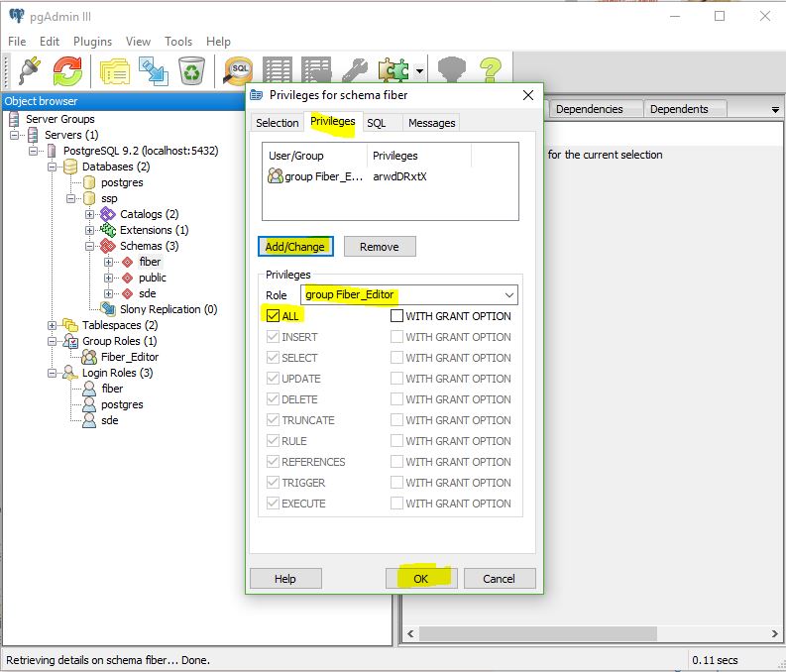This screenshot has width=786, height=672.
Task: Open the plugins dropdown arrow in toolbar
Action: pos(419,71)
